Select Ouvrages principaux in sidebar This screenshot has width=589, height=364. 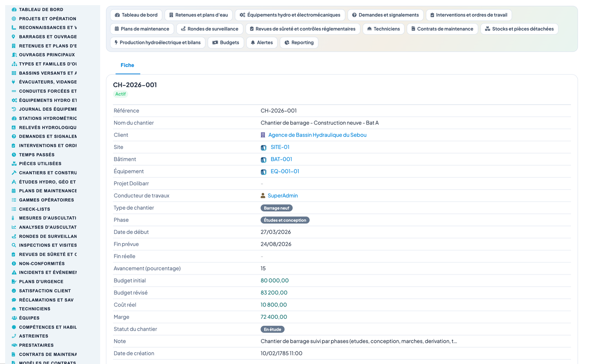click(47, 55)
